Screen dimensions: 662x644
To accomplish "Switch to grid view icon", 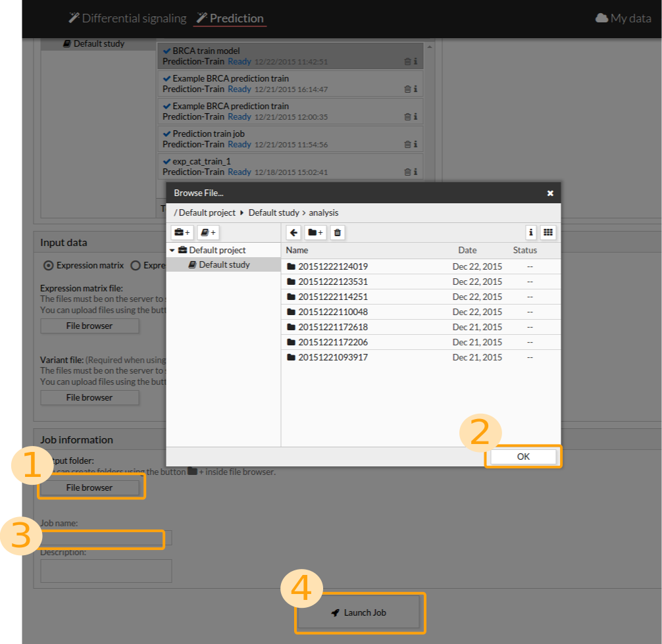I will [x=548, y=232].
